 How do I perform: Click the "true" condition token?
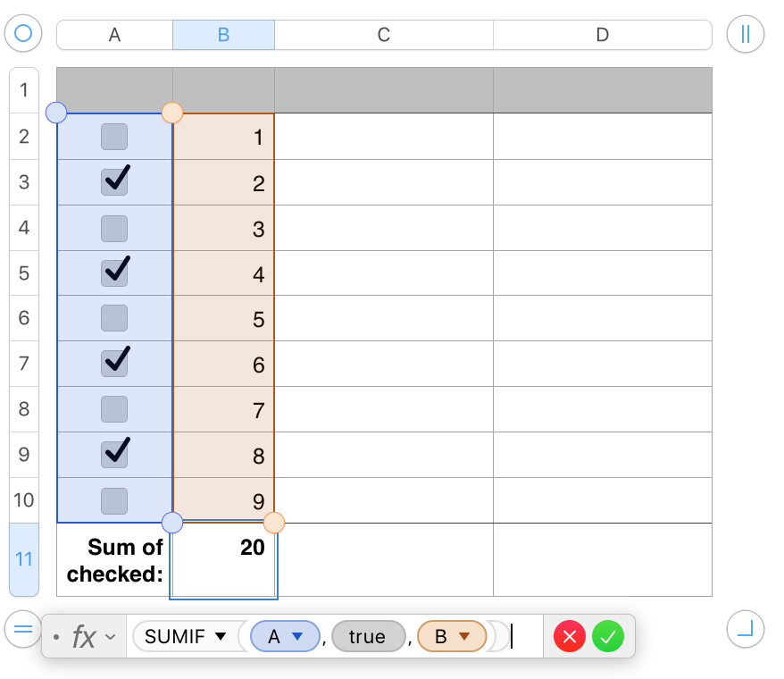(367, 637)
